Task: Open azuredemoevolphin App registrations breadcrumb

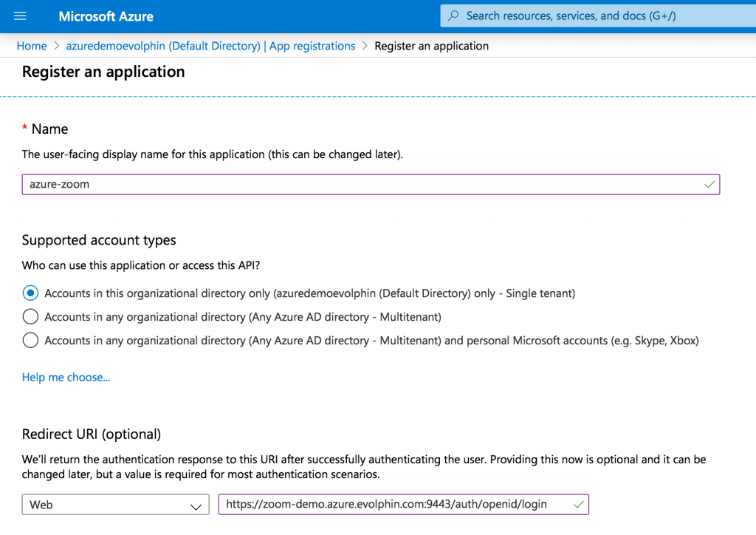Action: click(x=210, y=46)
